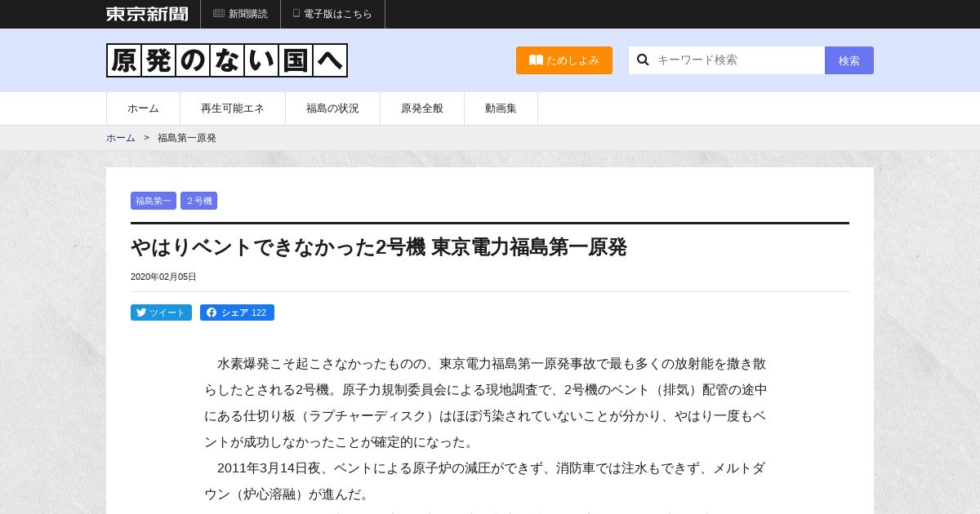Click the tablet icon beside 電子版はこちら
Screen dimensions: 980x514
click(296, 13)
